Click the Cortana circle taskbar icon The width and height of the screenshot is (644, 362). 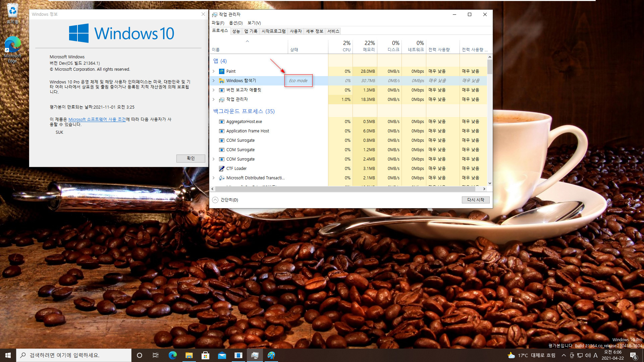140,355
